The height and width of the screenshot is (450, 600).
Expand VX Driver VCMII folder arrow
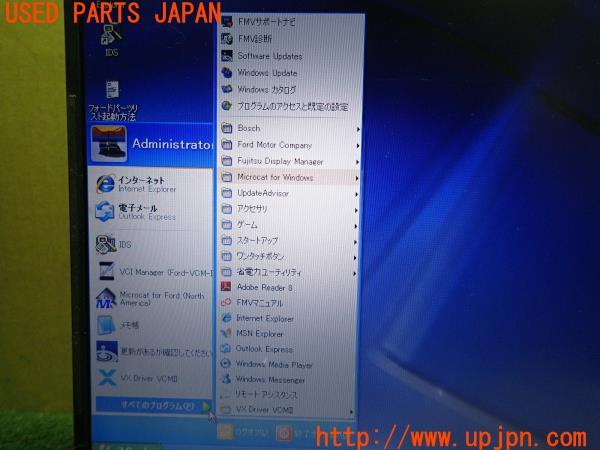[x=352, y=411]
